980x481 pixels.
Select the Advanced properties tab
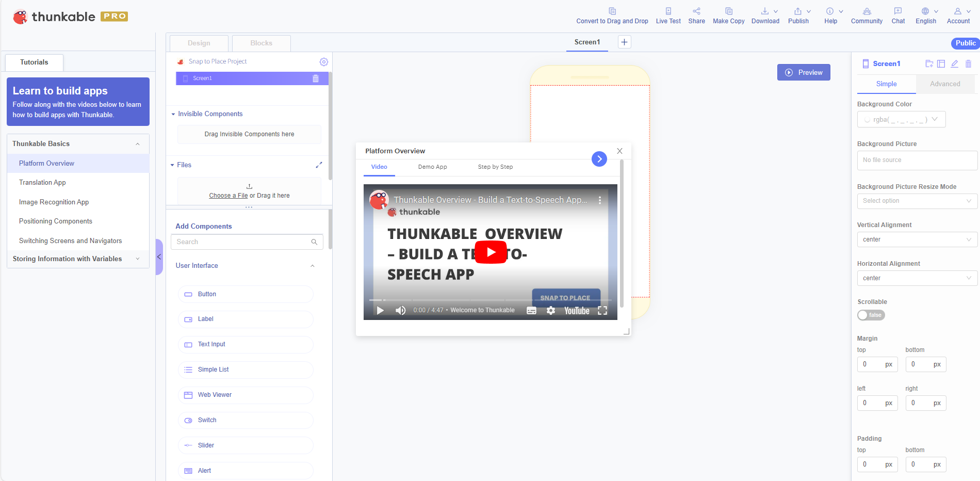945,84
